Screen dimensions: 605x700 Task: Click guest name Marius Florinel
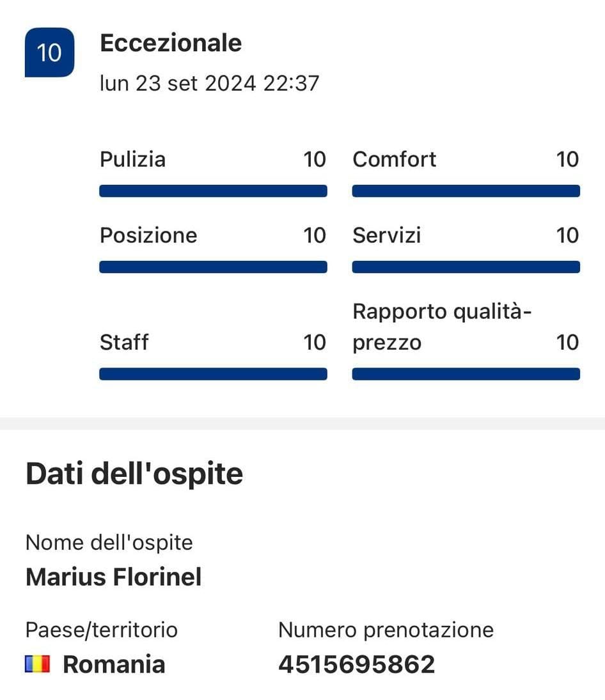click(113, 577)
